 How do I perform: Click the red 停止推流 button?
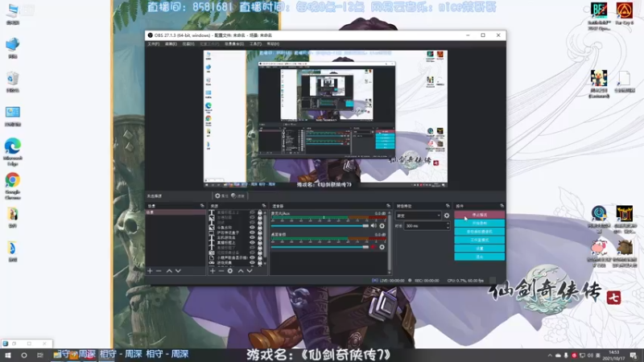[x=479, y=215]
